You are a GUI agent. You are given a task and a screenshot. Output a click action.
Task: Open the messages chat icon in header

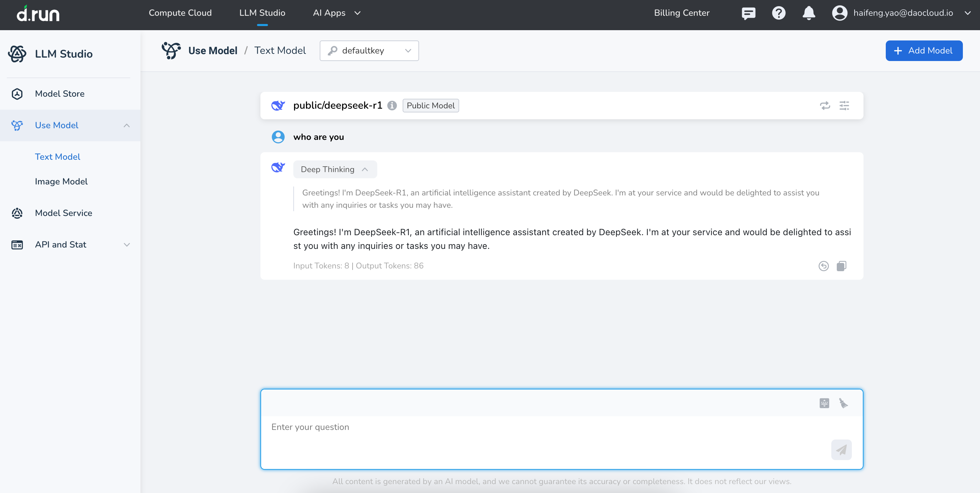click(x=748, y=13)
